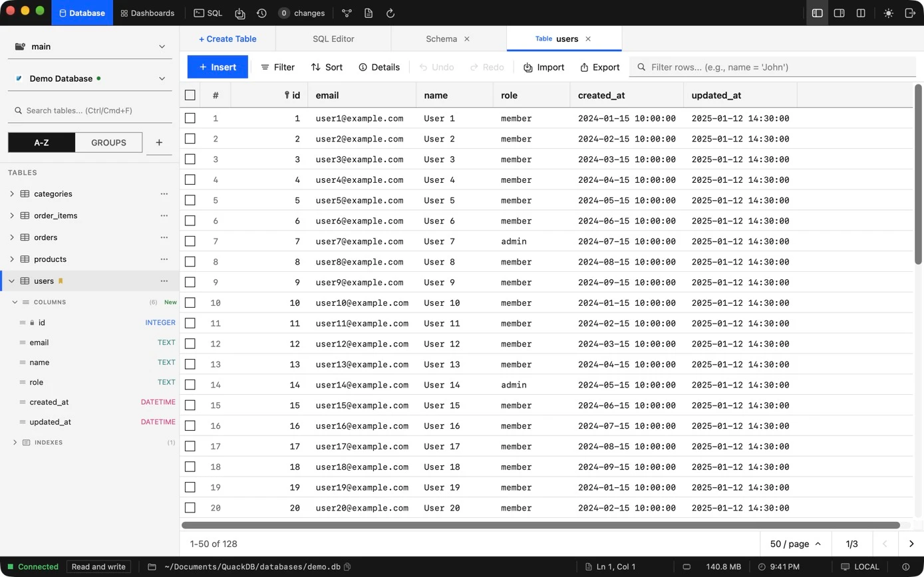Tick the checkbox for User 14 row
Viewport: 924px width, 577px height.
coord(190,385)
